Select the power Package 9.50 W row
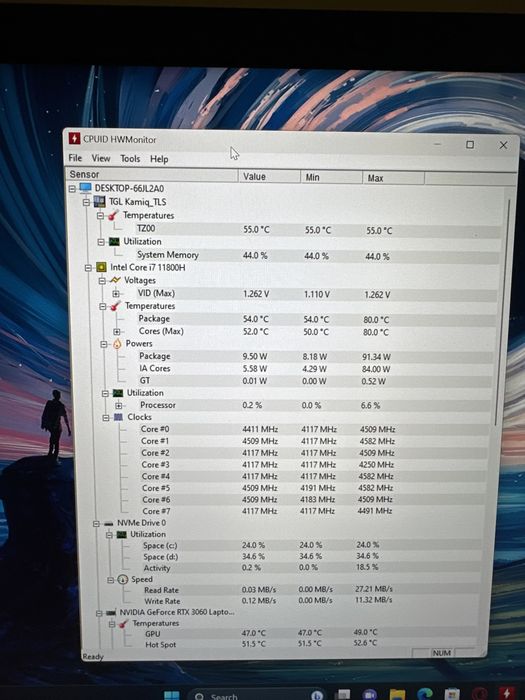Screen dimensions: 525x700 (316, 356)
